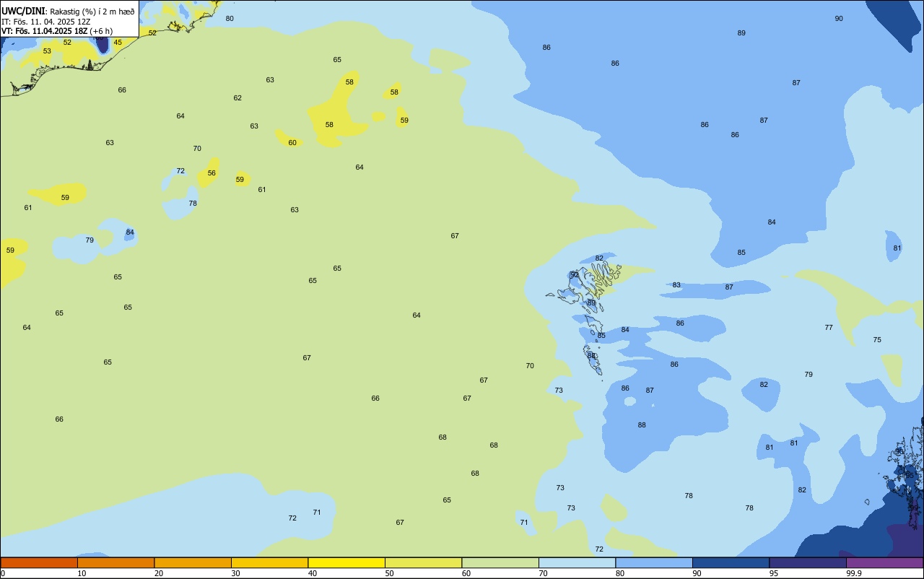Click the UWC/DINI Rakastig title text

pyautogui.click(x=68, y=11)
